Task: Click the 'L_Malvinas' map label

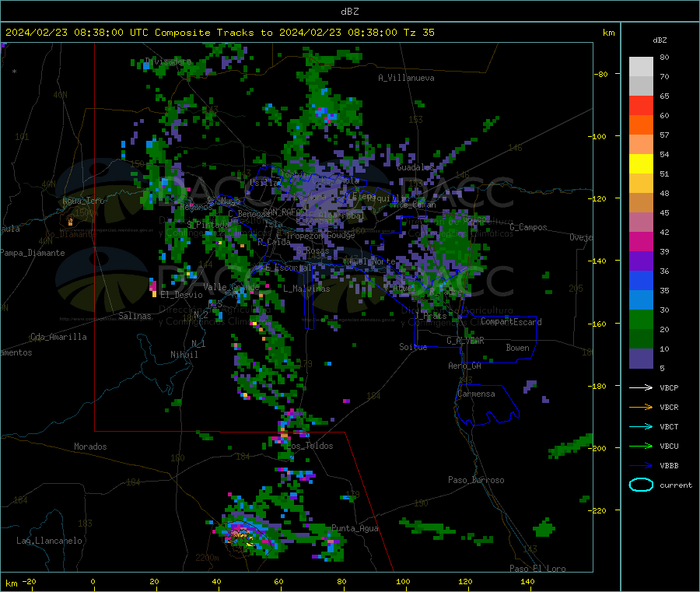Action: point(306,289)
